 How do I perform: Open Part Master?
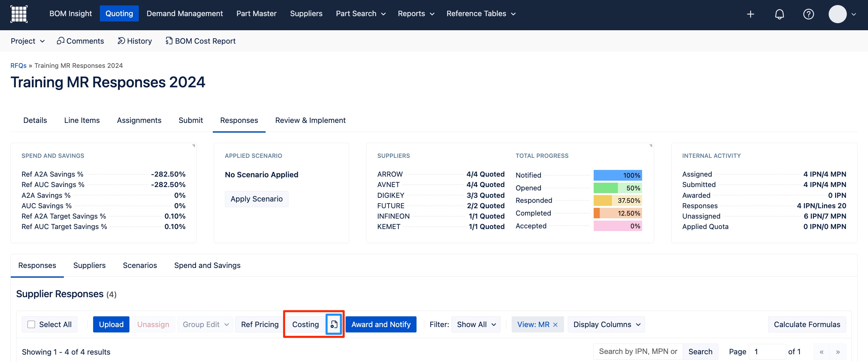257,13
